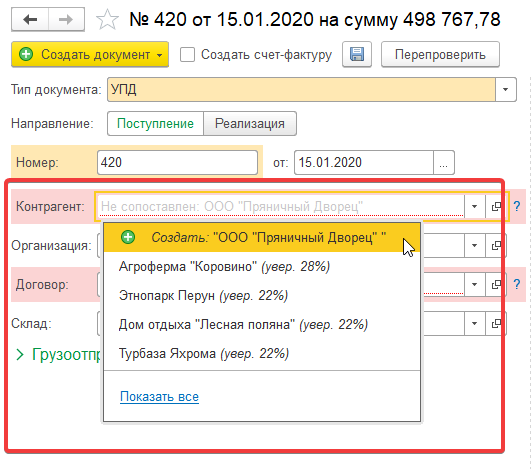Viewport: 531px width, 473px height.
Task: Click the forward arrow navigation button
Action: click(66, 19)
